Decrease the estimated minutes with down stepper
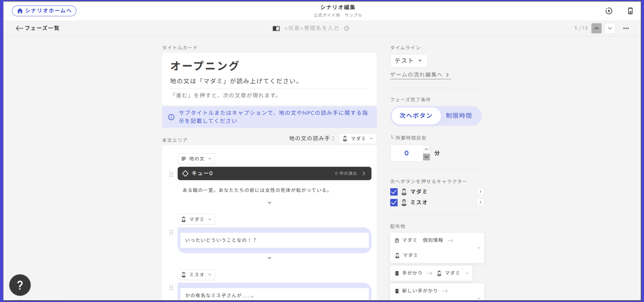The image size is (644, 302). (427, 157)
